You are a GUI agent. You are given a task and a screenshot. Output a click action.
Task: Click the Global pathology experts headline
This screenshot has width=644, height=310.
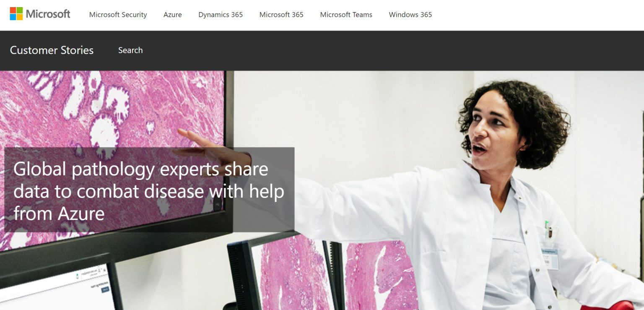point(149,191)
